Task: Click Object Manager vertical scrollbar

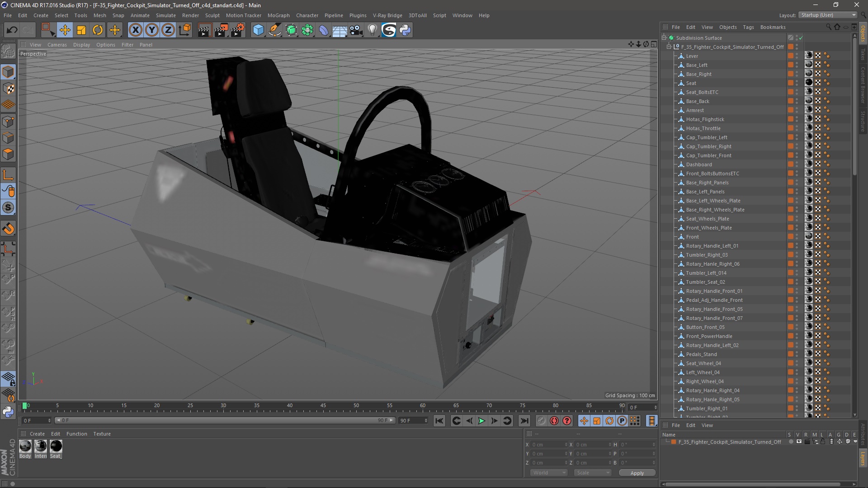Action: tap(854, 106)
